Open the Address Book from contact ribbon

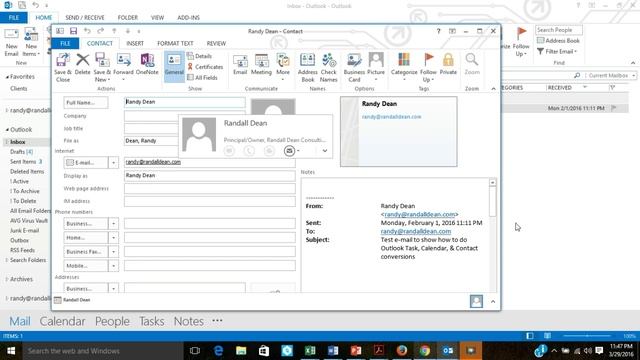click(308, 67)
